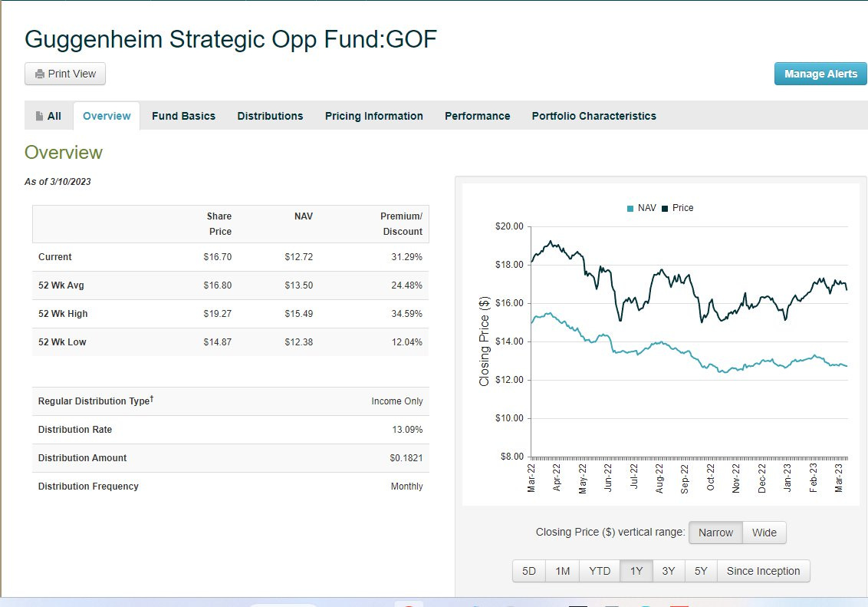This screenshot has height=607, width=868.
Task: Set vertical range to Wide
Action: click(764, 533)
